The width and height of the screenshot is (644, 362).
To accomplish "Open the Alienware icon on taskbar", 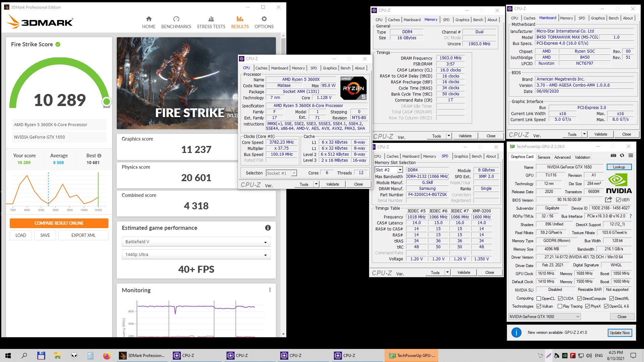I will (74, 356).
